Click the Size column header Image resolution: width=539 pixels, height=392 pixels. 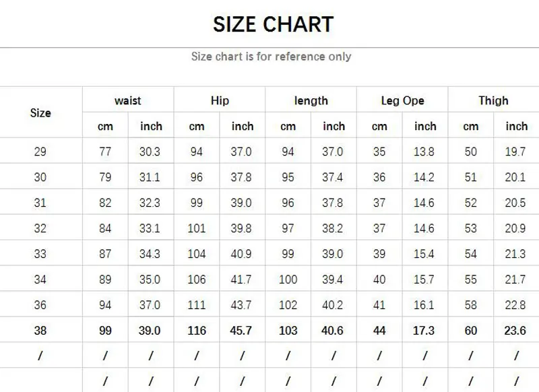[40, 112]
